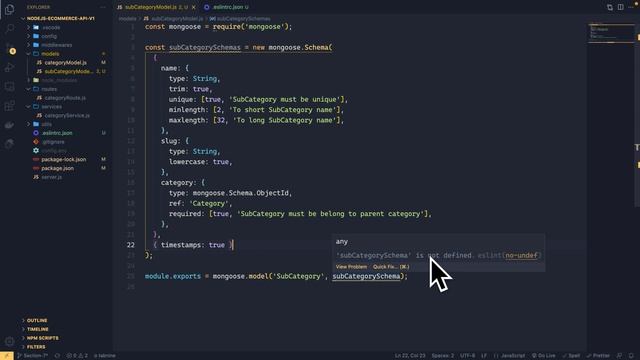Viewport: 640px width, 360px height.
Task: Click Explorer more actions ellipsis
Action: (x=103, y=7)
